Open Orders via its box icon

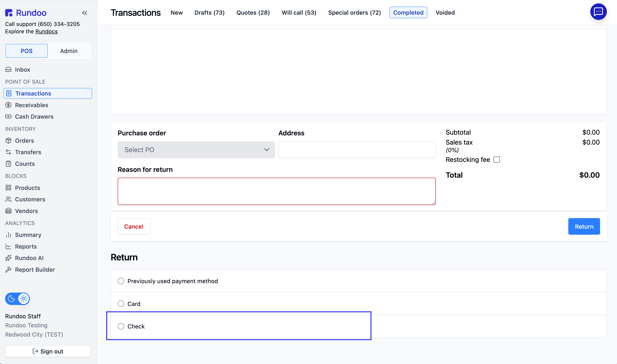pyautogui.click(x=8, y=141)
